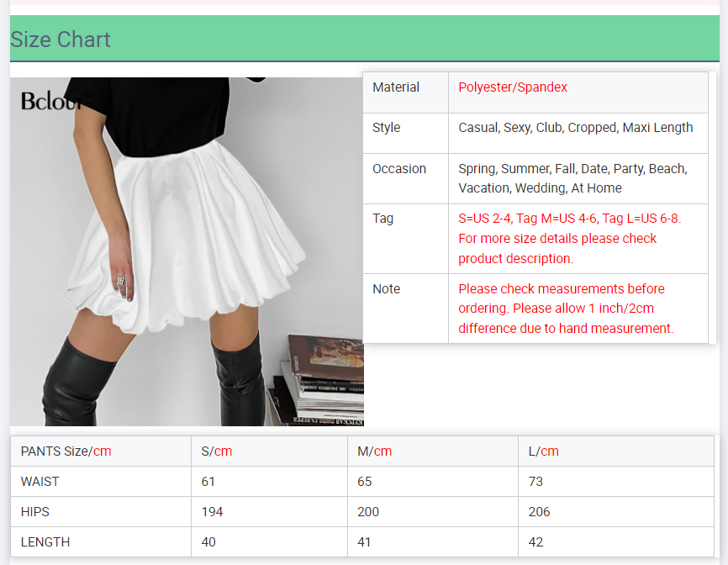Select the L/cm column header
Screen dimensions: 728x565
click(615, 451)
